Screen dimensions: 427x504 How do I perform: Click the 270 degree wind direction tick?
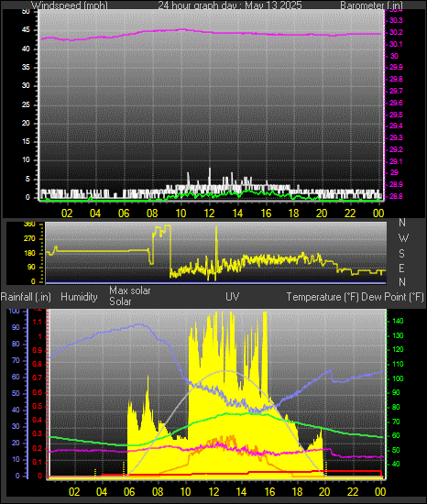29,239
